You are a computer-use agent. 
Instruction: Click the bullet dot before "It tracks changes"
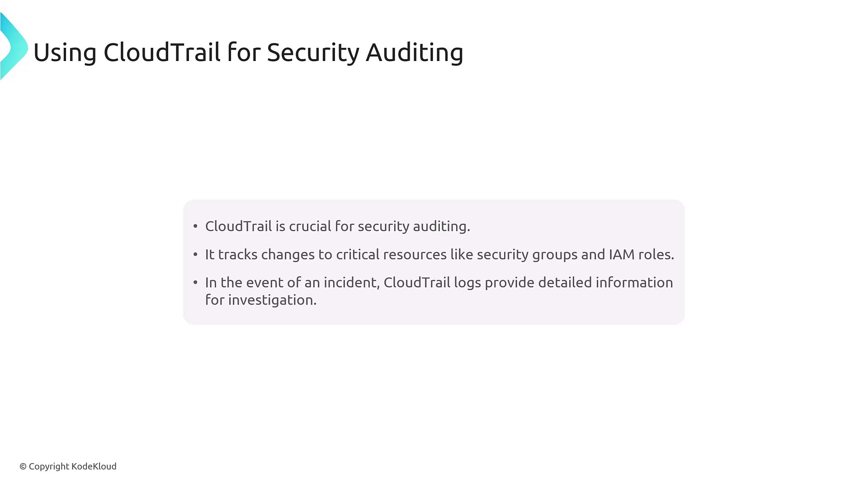click(195, 254)
